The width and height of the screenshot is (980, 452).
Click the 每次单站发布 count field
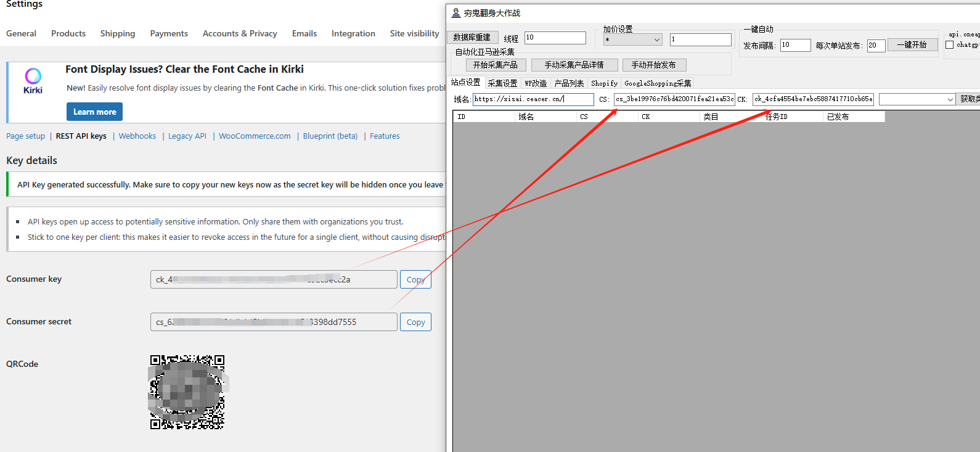(876, 46)
